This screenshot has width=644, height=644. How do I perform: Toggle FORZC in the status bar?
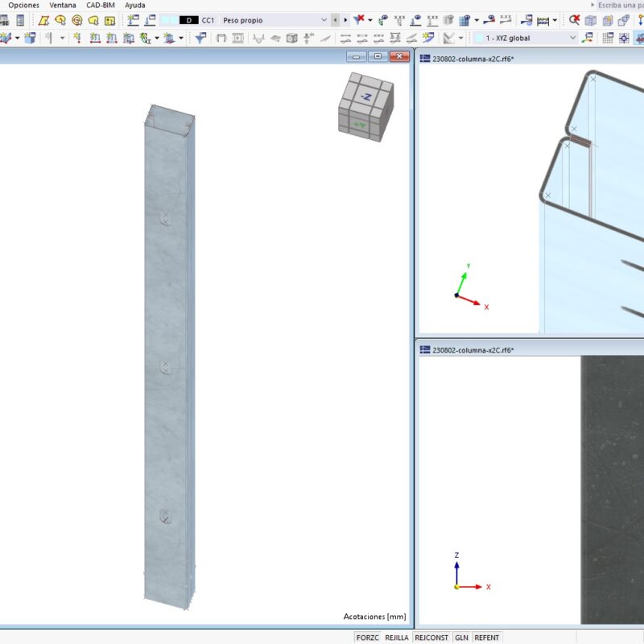[x=368, y=638]
